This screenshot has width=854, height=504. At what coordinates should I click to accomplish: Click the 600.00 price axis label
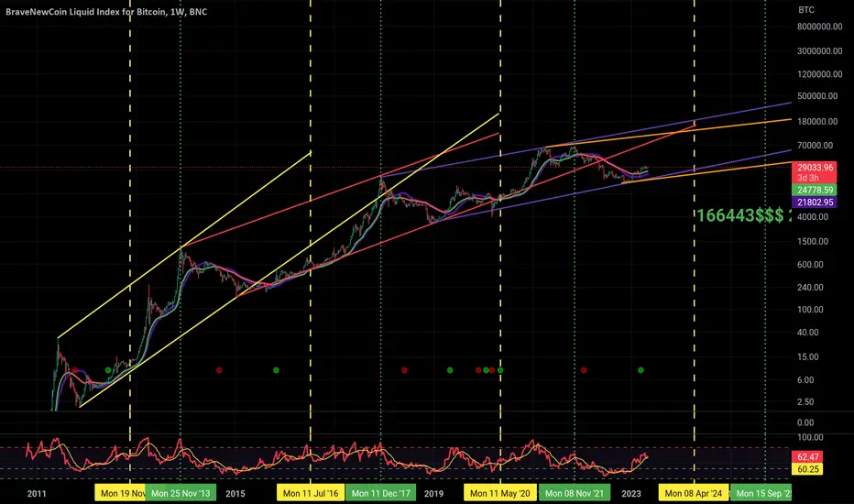pyautogui.click(x=810, y=264)
